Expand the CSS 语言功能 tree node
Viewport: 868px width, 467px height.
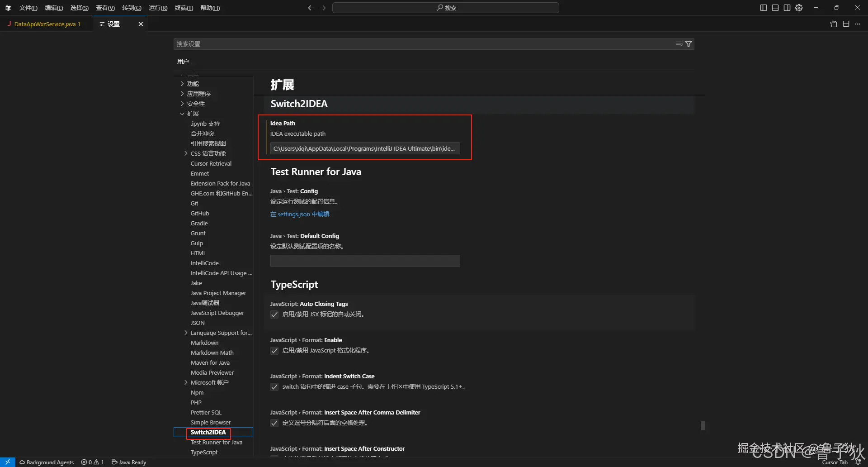tap(186, 153)
